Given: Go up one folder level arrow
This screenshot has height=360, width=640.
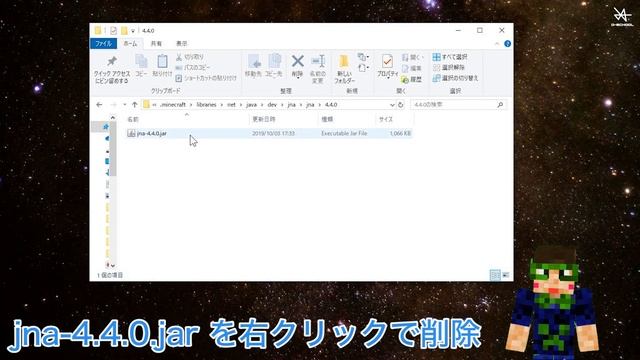Looking at the screenshot, I should point(135,105).
